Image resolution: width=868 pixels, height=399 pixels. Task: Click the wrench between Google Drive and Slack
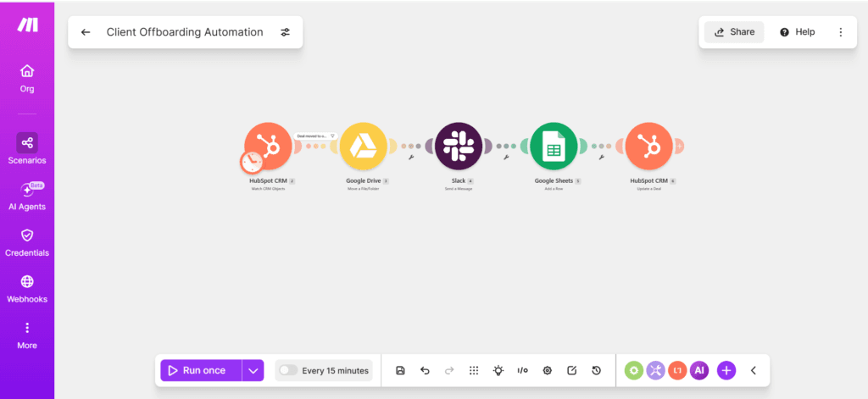click(411, 158)
